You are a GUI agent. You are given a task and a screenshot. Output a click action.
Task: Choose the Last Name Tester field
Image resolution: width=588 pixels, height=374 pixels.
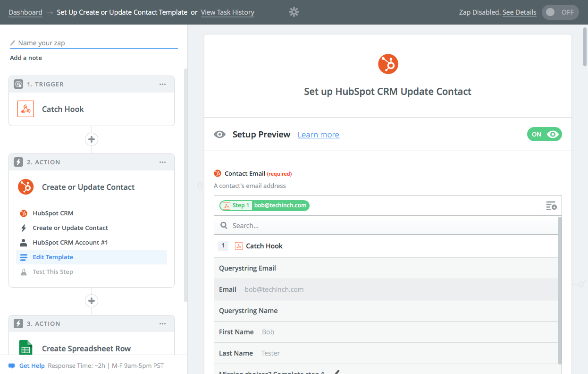(x=386, y=353)
